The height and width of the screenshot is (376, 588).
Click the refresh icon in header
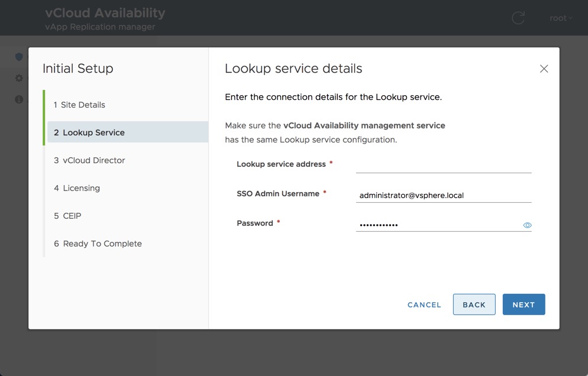(x=518, y=18)
